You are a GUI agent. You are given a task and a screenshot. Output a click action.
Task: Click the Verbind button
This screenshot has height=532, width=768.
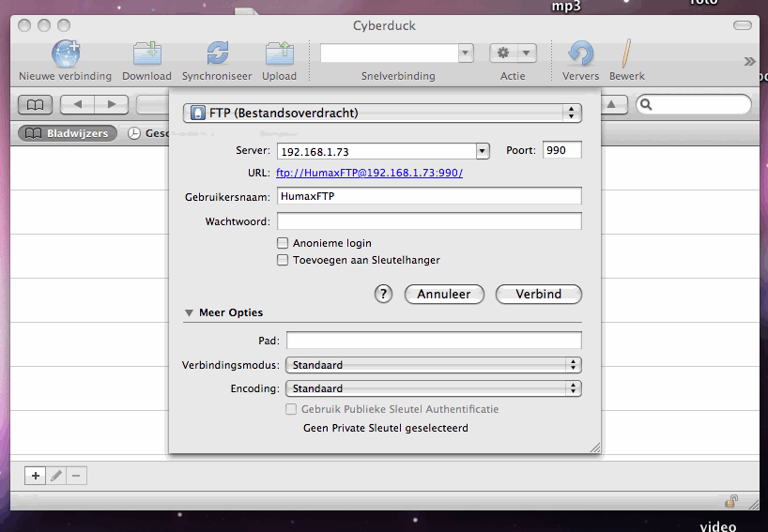[x=539, y=294]
